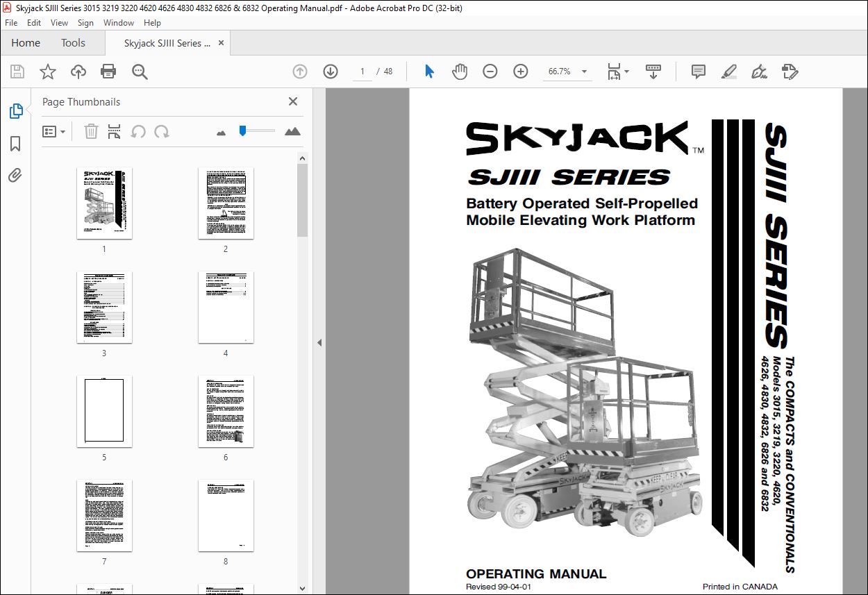Screen dimensions: 868x595
Task: Click the Printed in CANADA text
Action: point(740,587)
